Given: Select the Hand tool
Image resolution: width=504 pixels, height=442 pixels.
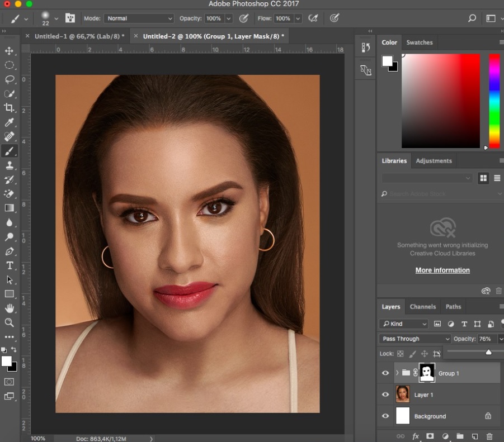Looking at the screenshot, I should (9, 308).
